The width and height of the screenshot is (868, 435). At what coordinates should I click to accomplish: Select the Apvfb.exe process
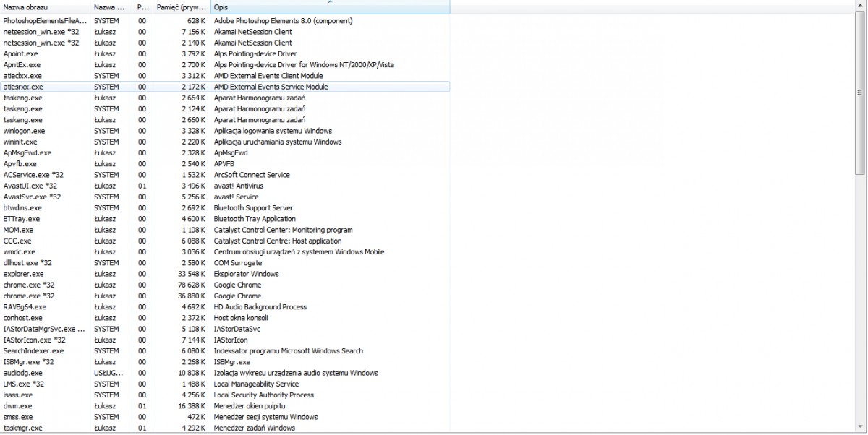tap(225, 164)
